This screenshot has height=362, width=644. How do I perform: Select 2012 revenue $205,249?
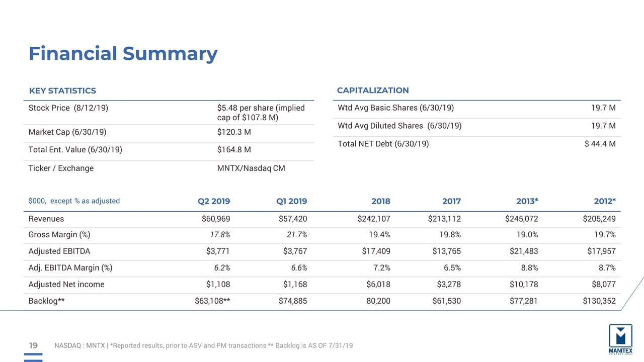pos(599,219)
